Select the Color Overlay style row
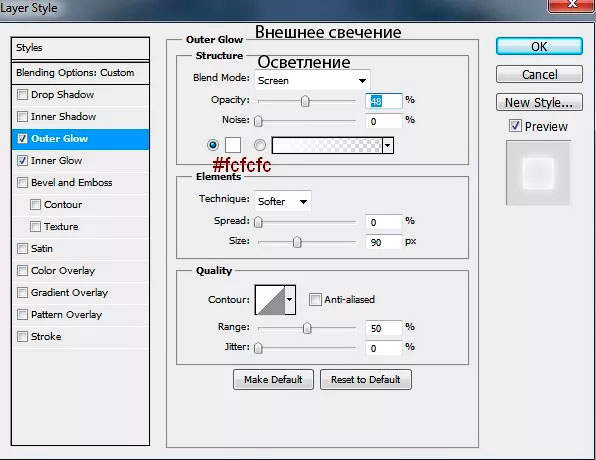This screenshot has height=460, width=596. tap(81, 271)
